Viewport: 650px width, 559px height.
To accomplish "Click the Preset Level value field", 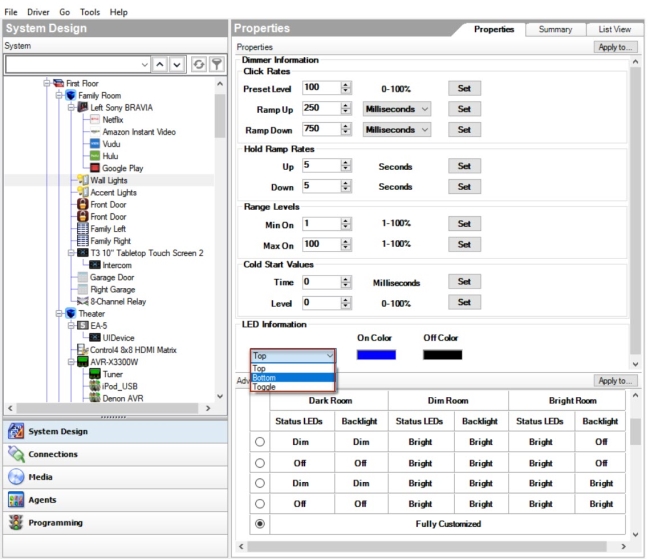I will pos(321,87).
